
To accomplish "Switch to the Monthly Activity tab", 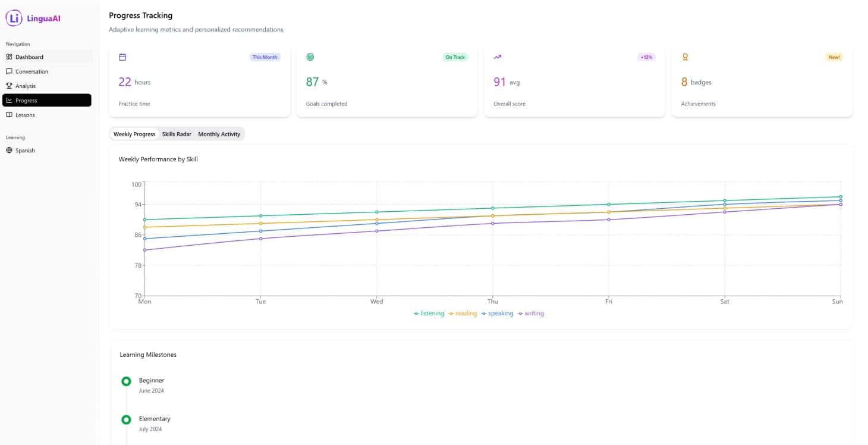I will click(x=219, y=134).
